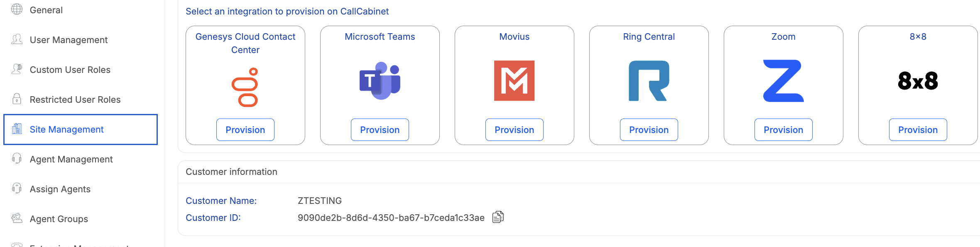Viewport: 980px width, 247px height.
Task: Provision the Microsoft Teams integration
Action: tap(380, 130)
